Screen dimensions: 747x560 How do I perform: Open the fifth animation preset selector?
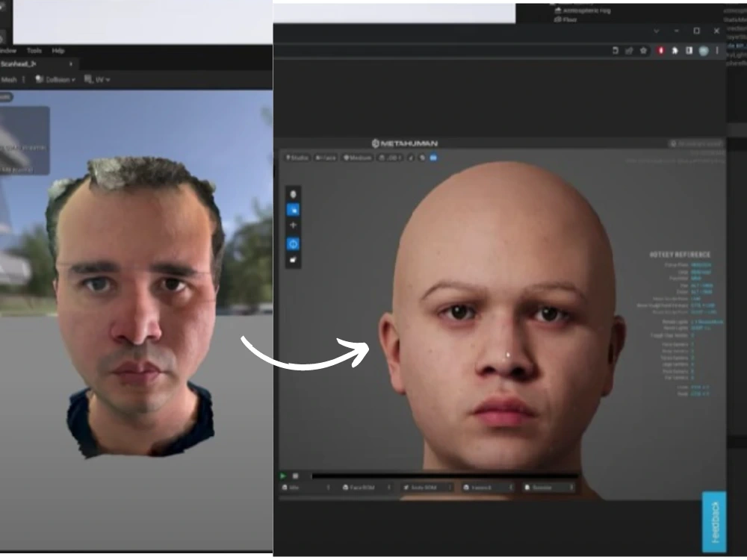[549, 488]
